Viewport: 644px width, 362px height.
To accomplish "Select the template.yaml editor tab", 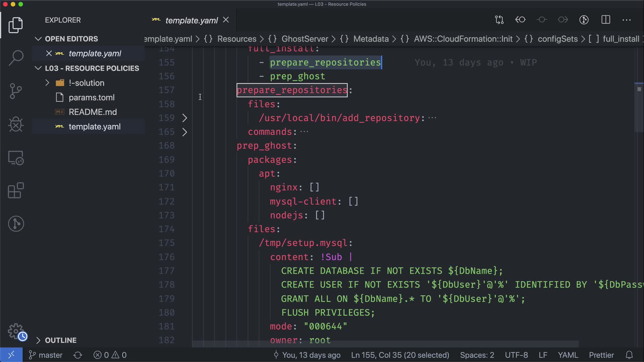I will coord(191,20).
